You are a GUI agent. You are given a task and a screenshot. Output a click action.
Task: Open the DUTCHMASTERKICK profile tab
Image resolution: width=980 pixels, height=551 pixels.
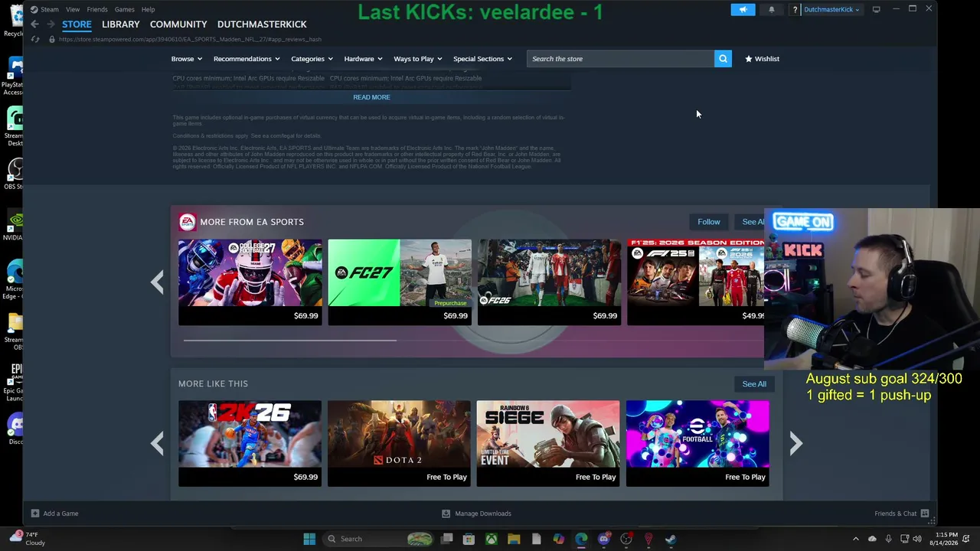262,24
